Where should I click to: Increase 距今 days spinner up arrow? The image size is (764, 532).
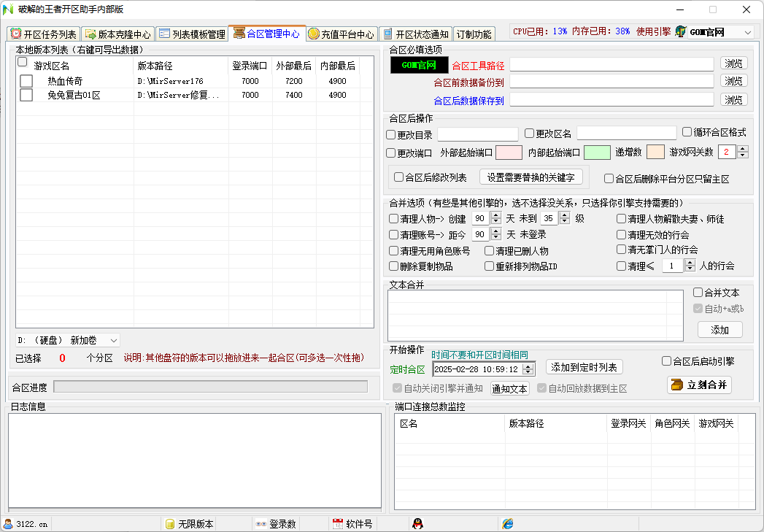(x=496, y=231)
